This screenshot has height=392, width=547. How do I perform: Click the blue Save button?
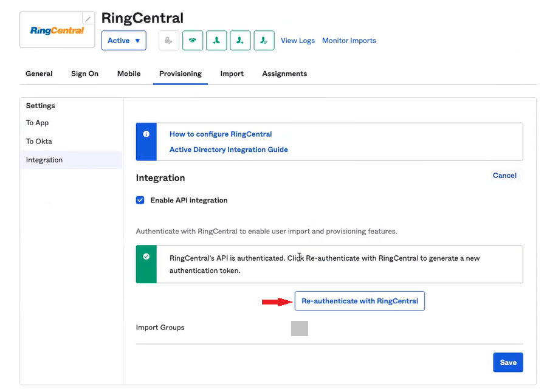508,362
